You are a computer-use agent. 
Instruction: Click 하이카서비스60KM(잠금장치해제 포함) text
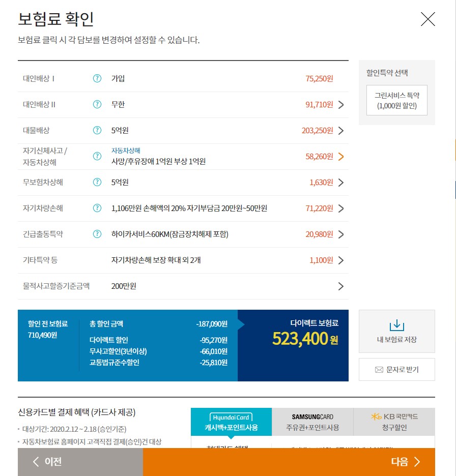170,234
